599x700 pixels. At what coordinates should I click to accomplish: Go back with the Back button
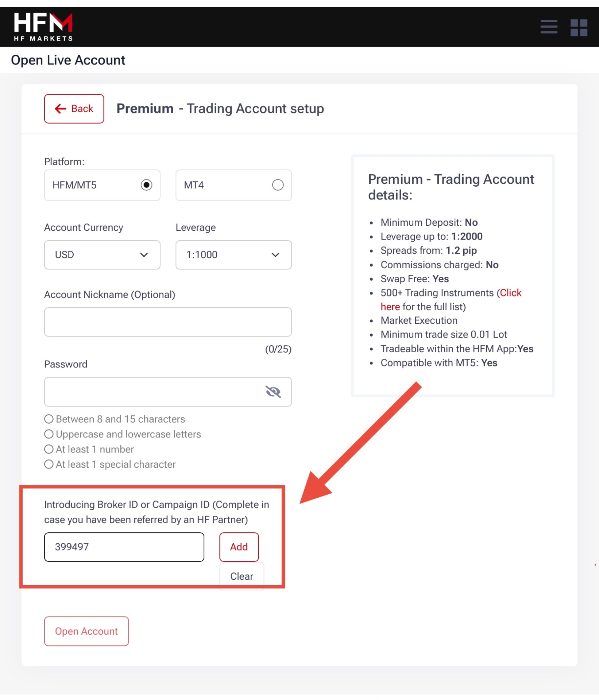(74, 109)
